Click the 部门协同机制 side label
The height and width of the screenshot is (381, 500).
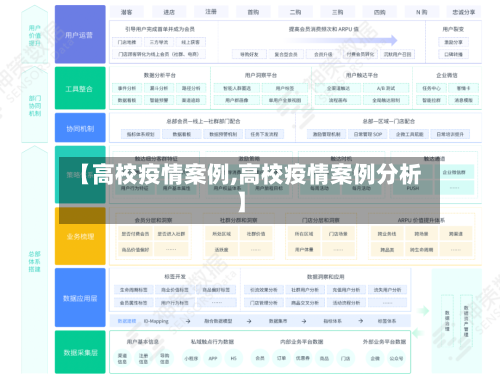click(35, 106)
